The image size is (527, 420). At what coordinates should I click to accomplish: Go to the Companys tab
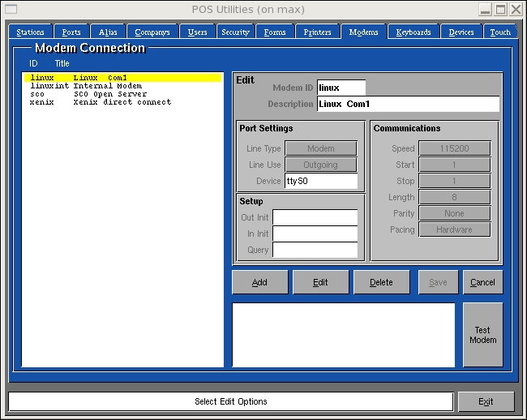(x=152, y=32)
